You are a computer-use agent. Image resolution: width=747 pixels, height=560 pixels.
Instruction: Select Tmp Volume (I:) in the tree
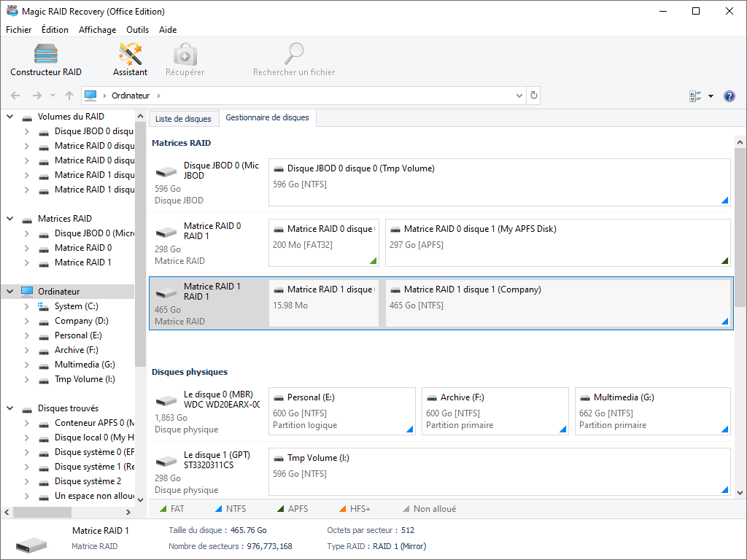click(85, 379)
